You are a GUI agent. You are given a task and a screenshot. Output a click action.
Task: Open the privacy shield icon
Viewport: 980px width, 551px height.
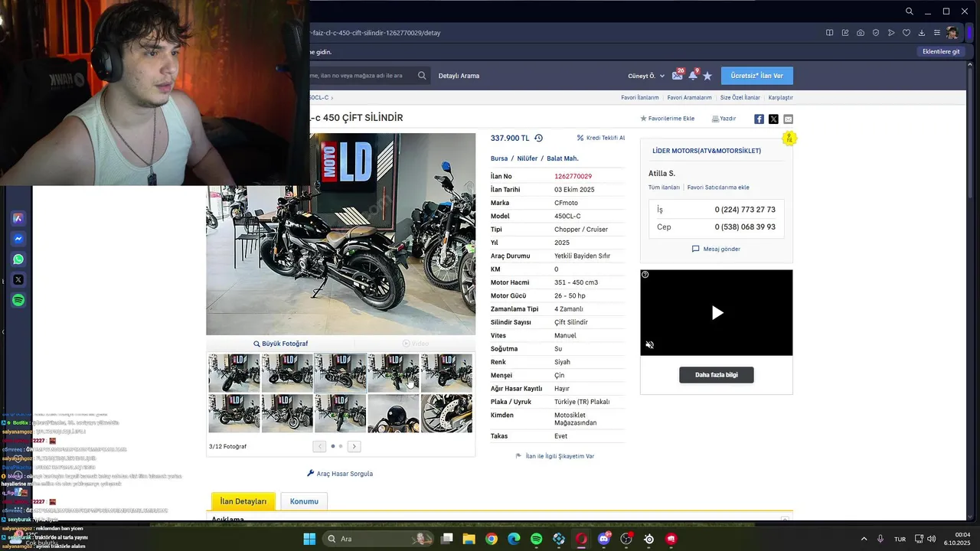(x=876, y=33)
